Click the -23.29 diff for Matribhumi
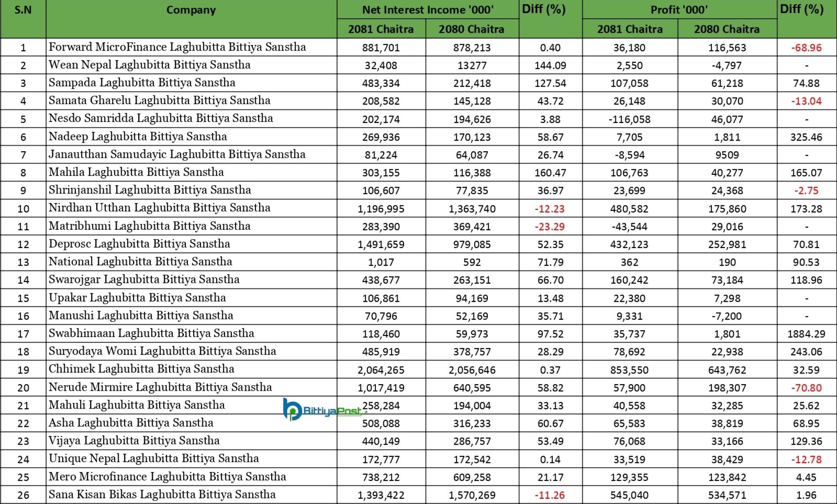 [x=549, y=227]
